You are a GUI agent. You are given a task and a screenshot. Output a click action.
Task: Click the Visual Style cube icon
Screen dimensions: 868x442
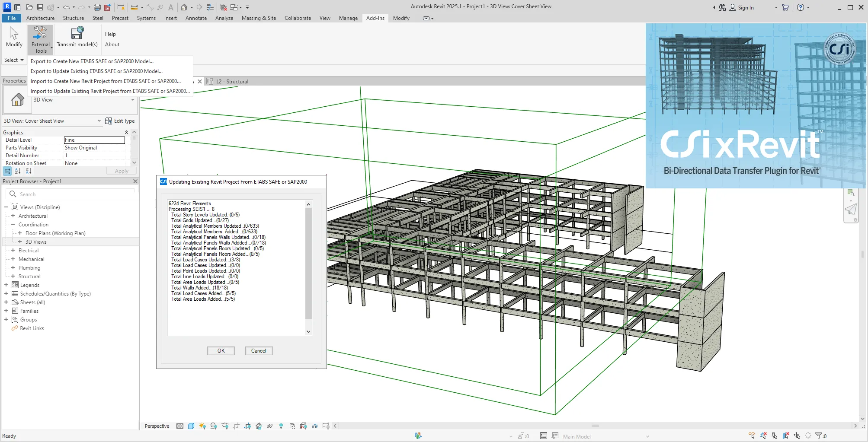pos(191,426)
